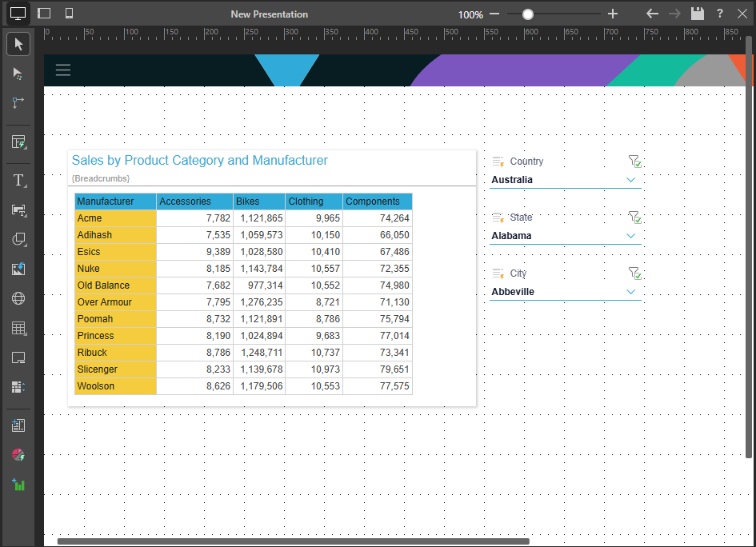Choose the selection arrow tool
Viewport: 756px width, 547px height.
click(x=18, y=44)
